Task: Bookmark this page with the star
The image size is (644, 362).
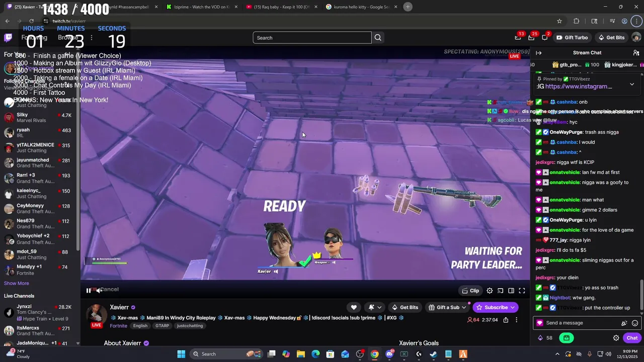Action: click(559, 21)
